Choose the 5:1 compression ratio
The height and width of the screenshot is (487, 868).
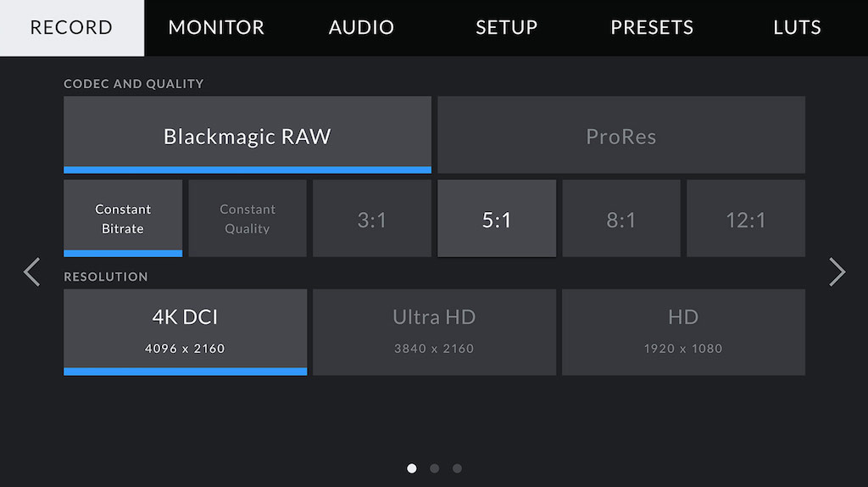click(x=497, y=218)
